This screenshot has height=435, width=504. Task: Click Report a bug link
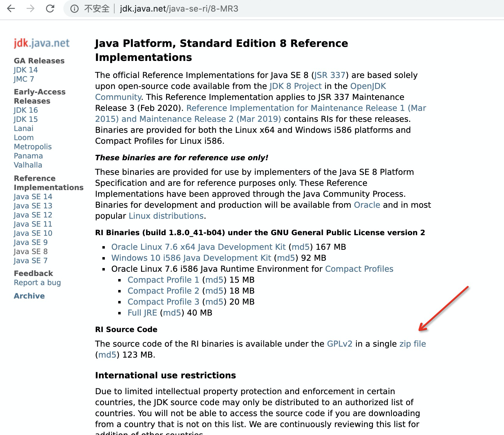point(37,283)
